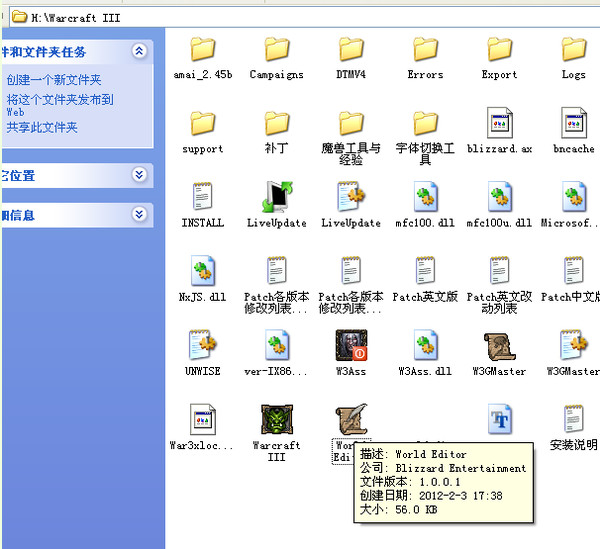Select the Warcraft III orc icon
The width and height of the screenshot is (600, 549).
(x=277, y=419)
